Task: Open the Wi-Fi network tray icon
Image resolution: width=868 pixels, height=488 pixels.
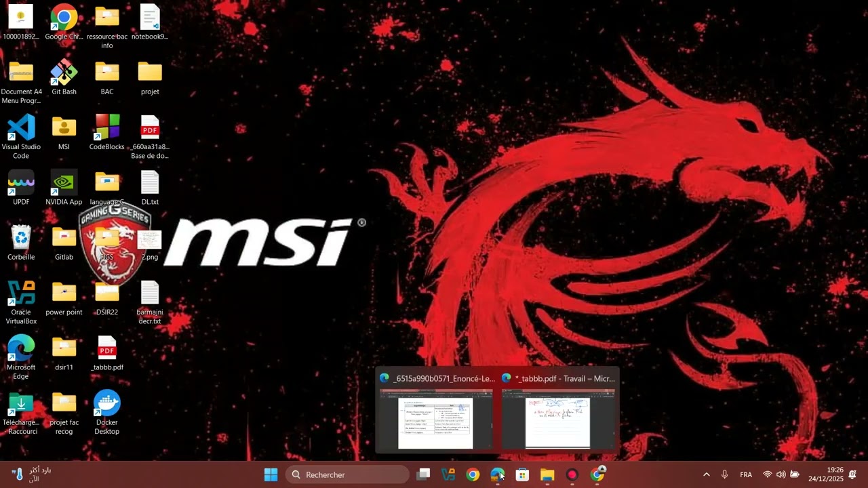Action: 768,474
